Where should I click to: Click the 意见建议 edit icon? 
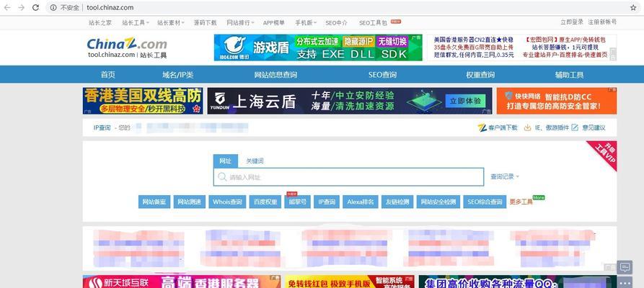tap(575, 127)
